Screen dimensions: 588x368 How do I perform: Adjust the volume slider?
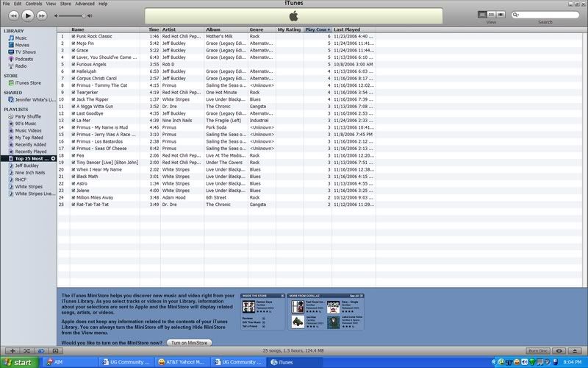point(71,15)
